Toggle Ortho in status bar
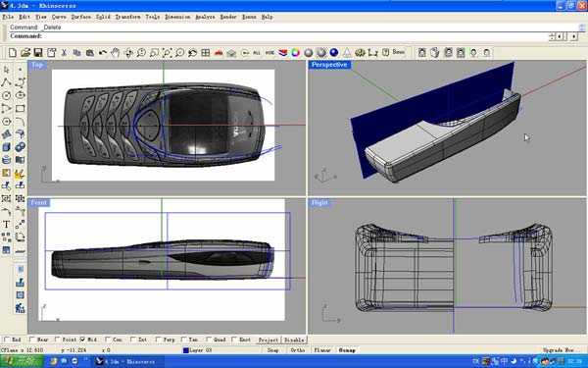Screen dimensions: 588x368 298,350
